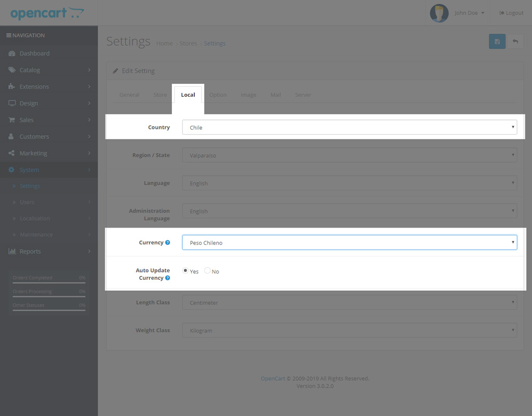Open the Administration Language dropdown
This screenshot has height=416, width=532.
point(350,211)
